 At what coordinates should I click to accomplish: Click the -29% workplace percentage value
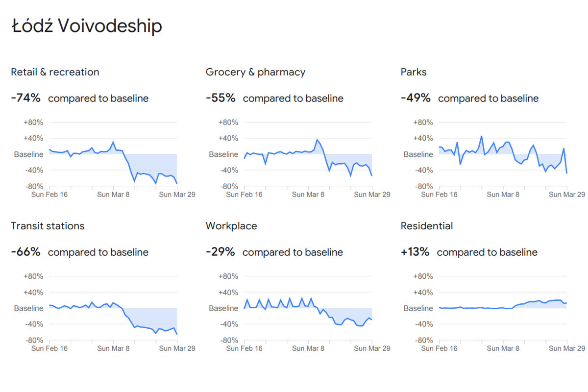(x=220, y=252)
